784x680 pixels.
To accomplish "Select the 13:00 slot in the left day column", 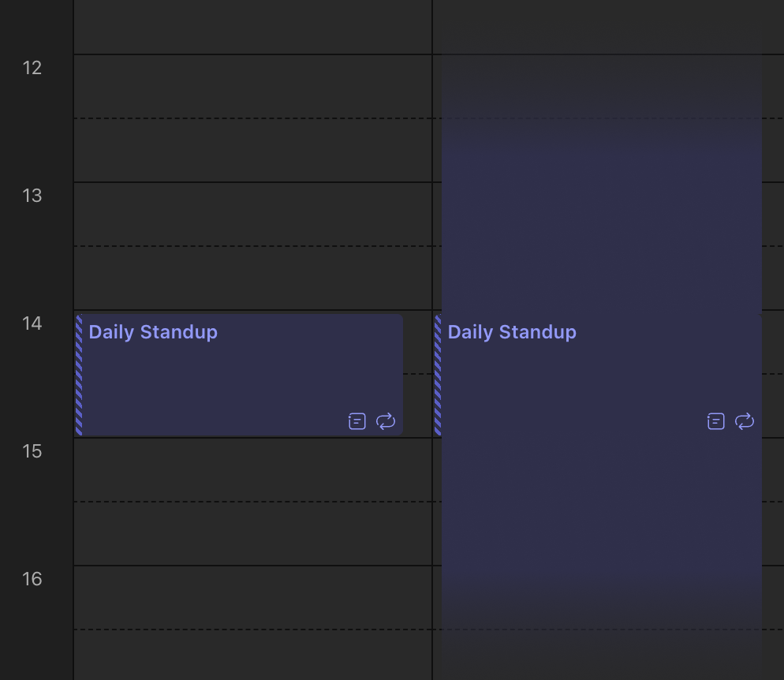I will 252,215.
